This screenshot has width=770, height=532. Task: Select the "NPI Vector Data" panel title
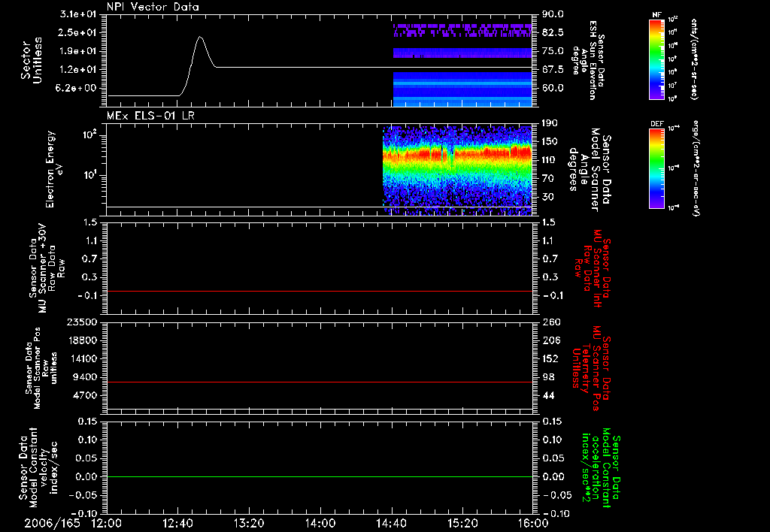153,7
